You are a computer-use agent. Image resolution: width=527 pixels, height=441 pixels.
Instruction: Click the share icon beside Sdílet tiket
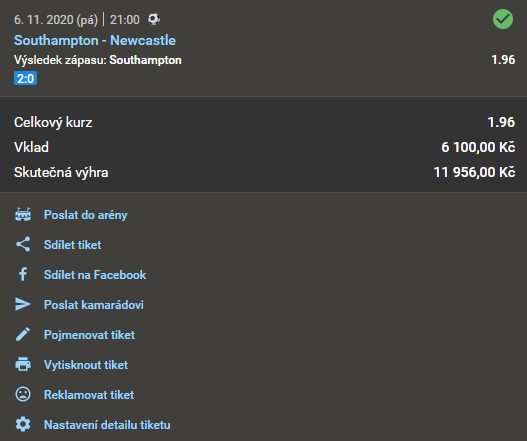(23, 244)
